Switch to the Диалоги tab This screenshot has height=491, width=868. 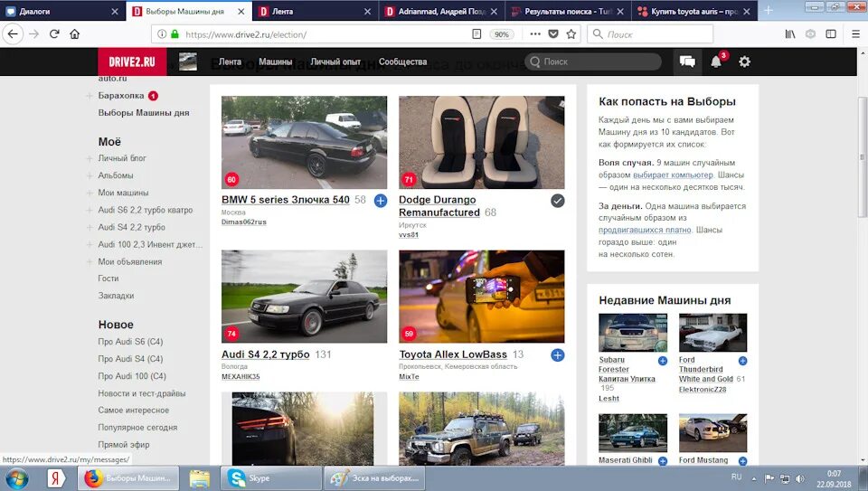click(x=62, y=11)
